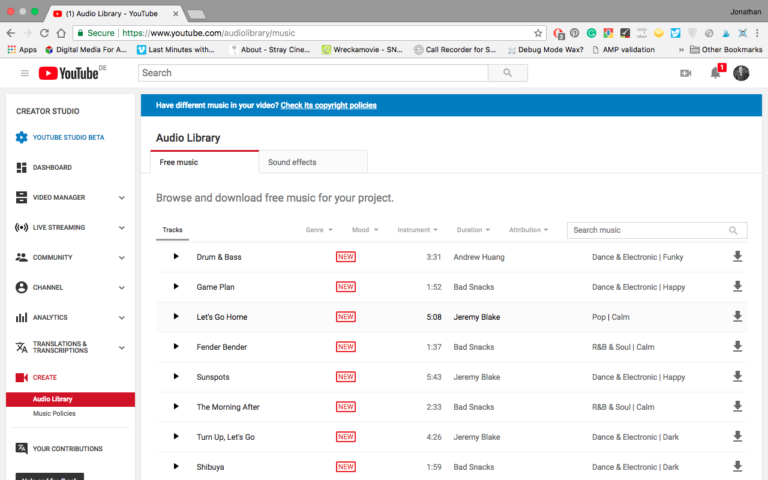This screenshot has height=480, width=768.
Task: Click the YouTube Studio Beta gear icon
Action: coord(22,137)
